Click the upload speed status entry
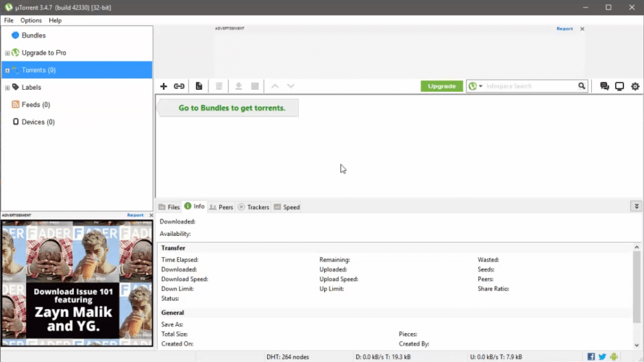The width and height of the screenshot is (644, 362). click(x=496, y=357)
